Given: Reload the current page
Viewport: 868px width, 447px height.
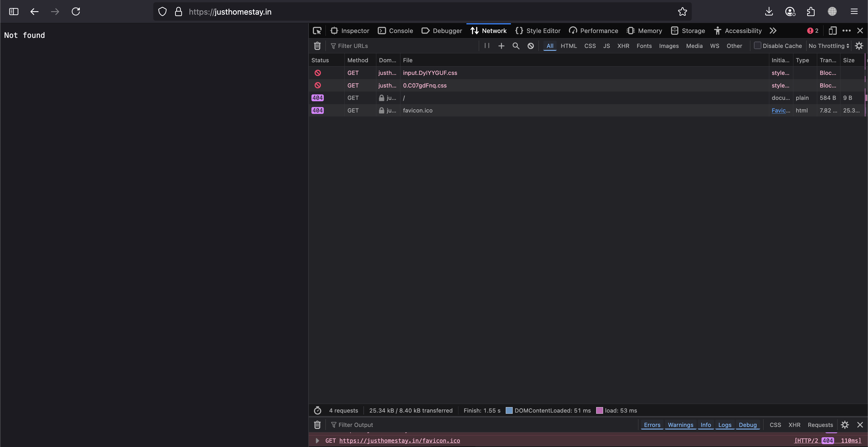Looking at the screenshot, I should (76, 12).
